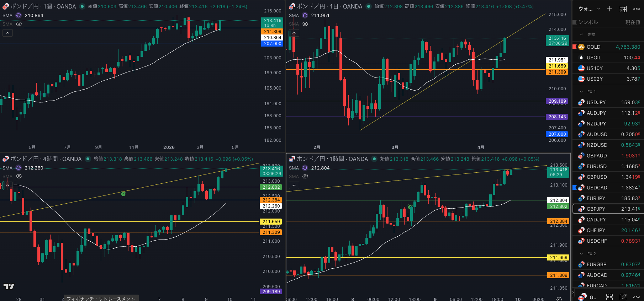Open the advanced view table icon in watchlist
This screenshot has height=301, width=644.
click(623, 9)
